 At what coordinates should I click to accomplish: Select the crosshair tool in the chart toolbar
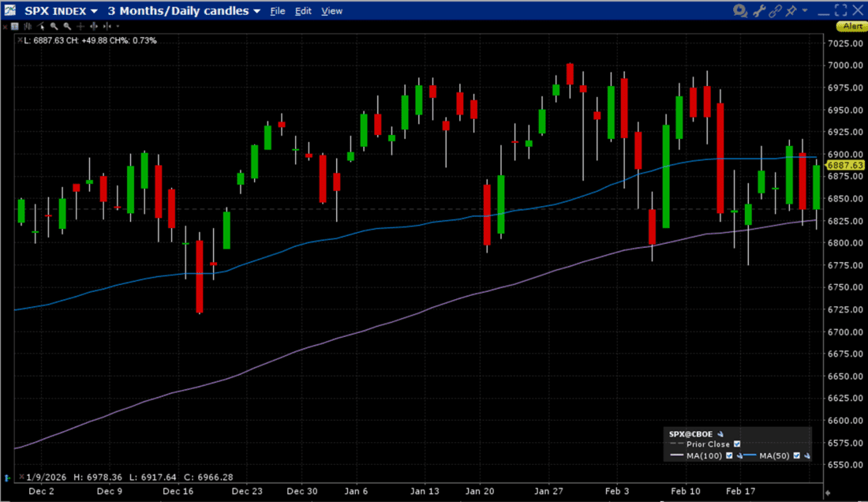(x=80, y=26)
